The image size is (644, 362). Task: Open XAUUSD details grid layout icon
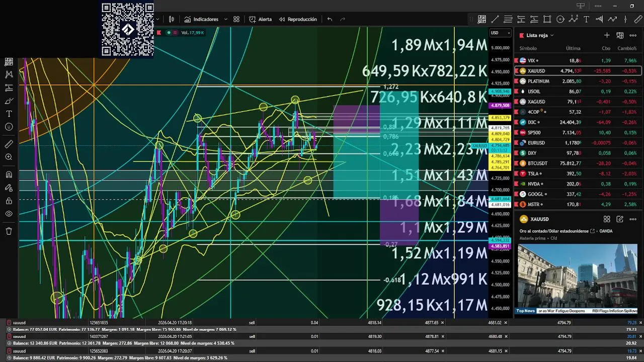pyautogui.click(x=607, y=219)
